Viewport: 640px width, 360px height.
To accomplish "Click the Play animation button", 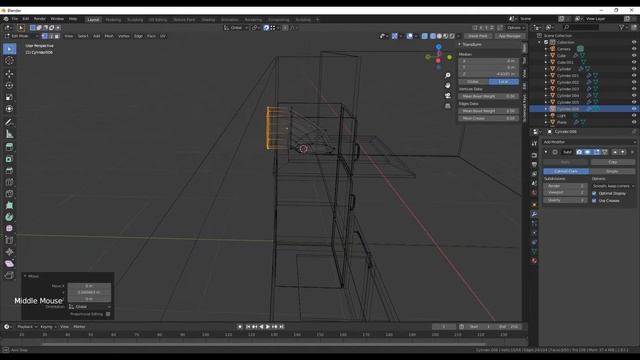I will coord(268,327).
